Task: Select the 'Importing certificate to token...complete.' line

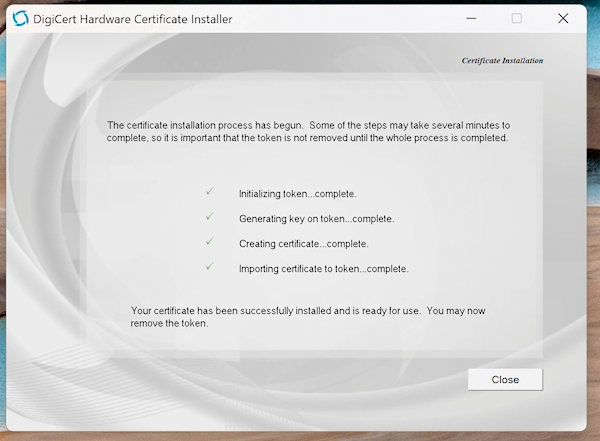Action: [x=323, y=269]
